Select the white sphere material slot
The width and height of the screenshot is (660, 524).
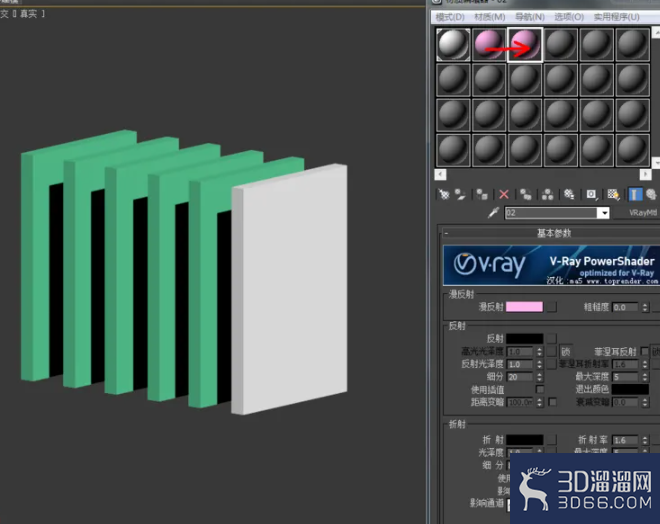(453, 44)
